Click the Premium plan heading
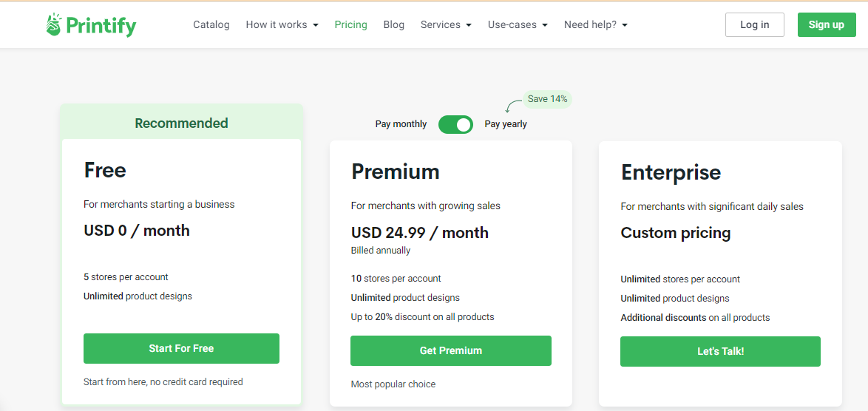The width and height of the screenshot is (868, 411). (x=396, y=171)
